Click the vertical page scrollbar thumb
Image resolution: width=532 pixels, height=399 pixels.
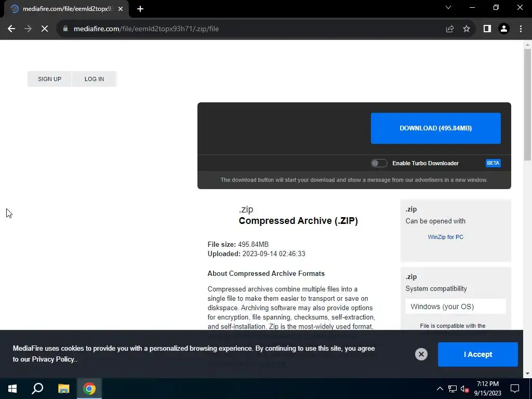527,104
